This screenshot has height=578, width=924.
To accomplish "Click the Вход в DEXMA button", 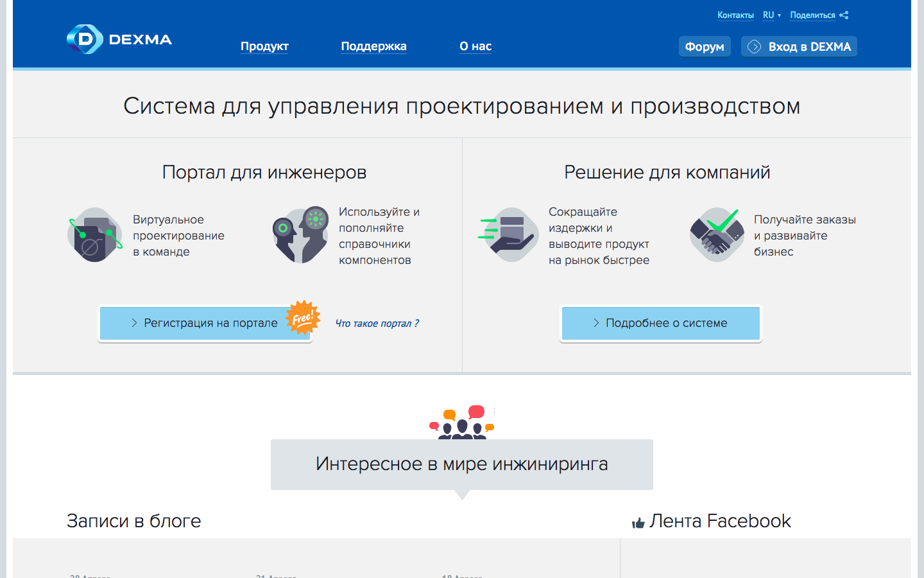I will [x=799, y=46].
